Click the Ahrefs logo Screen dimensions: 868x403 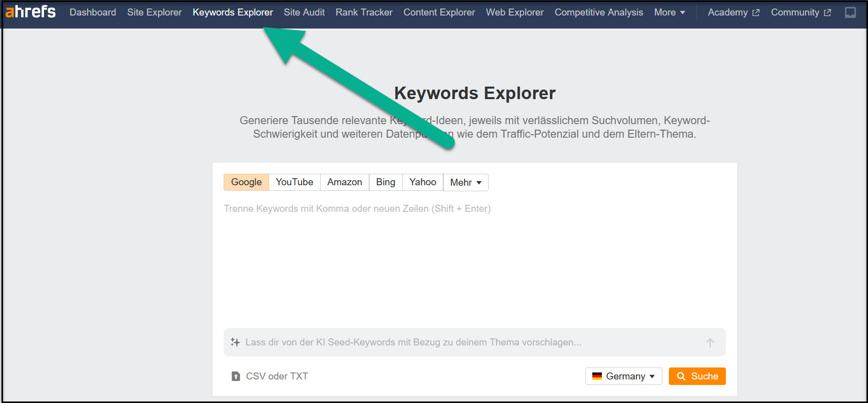31,12
